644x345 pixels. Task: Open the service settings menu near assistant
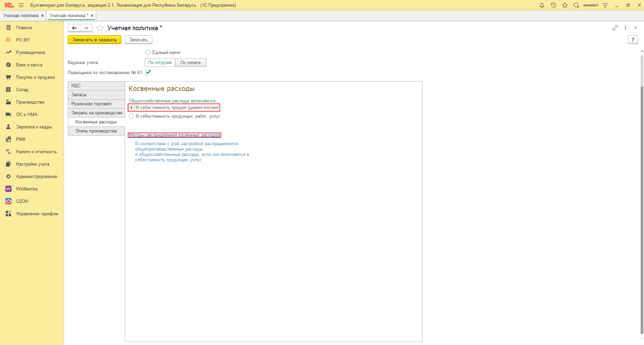click(605, 5)
